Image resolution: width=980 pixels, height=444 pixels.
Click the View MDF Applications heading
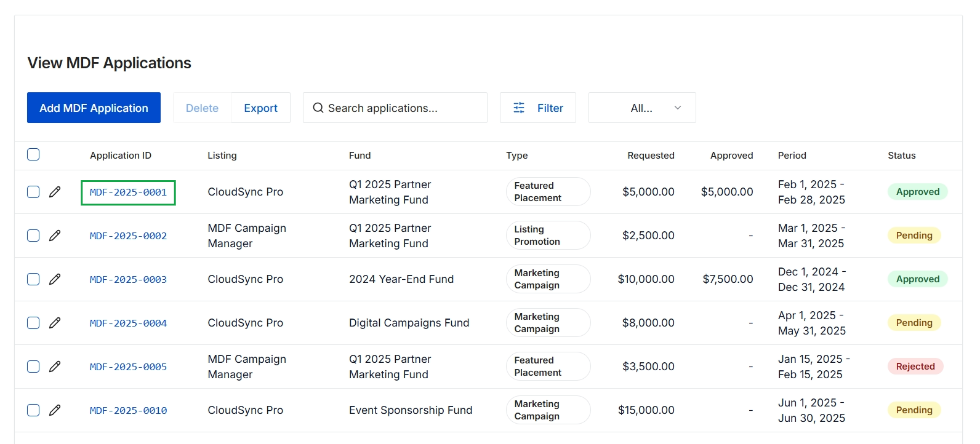pos(109,63)
